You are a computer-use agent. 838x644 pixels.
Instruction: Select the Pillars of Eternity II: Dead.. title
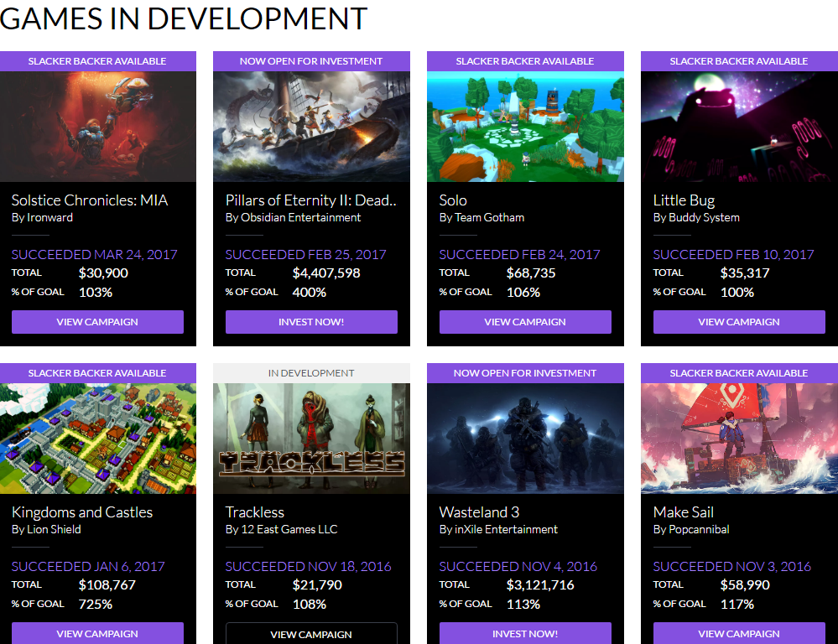tap(311, 200)
